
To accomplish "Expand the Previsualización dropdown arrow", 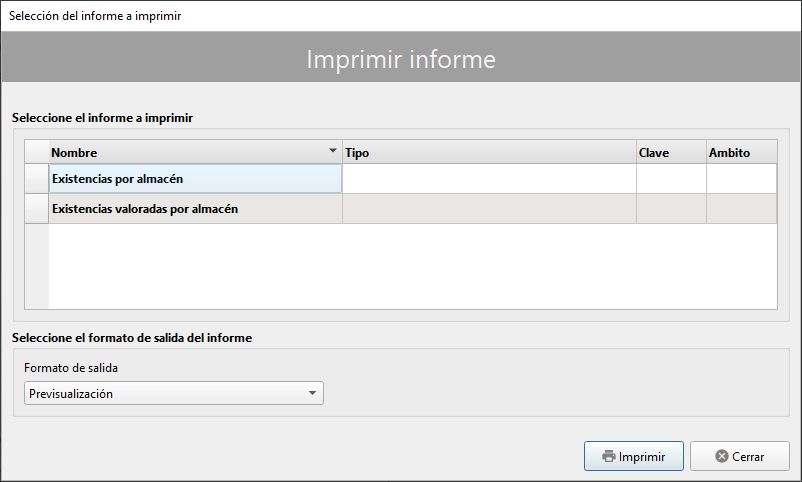I will (313, 394).
